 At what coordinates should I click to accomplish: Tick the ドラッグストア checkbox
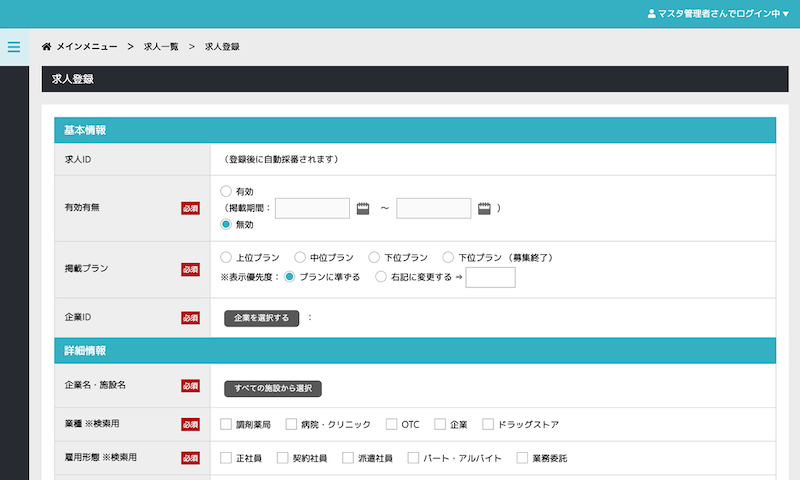(488, 424)
